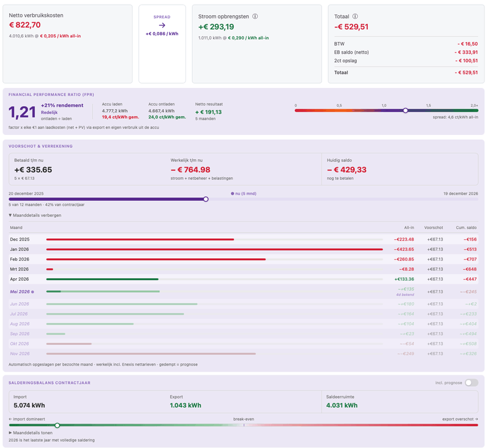Select the current month Mei 2026
This screenshot has width=488, height=448.
pos(243,292)
